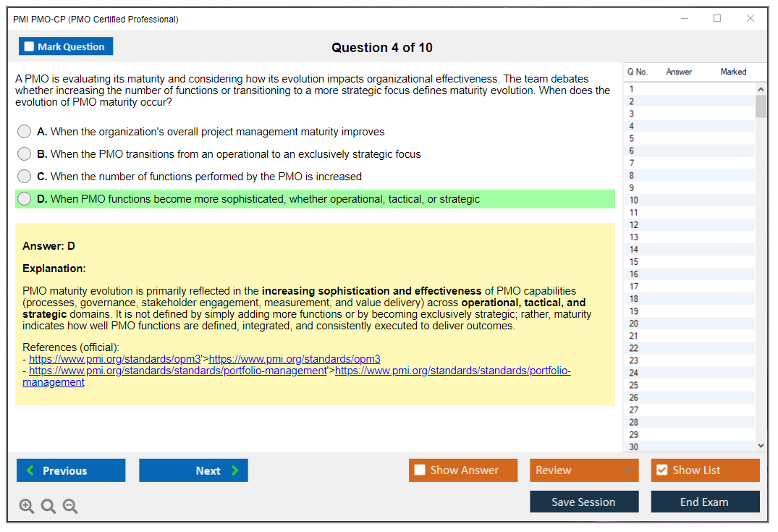The image size is (778, 532).
Task: Click the End Exam button
Action: click(x=704, y=502)
